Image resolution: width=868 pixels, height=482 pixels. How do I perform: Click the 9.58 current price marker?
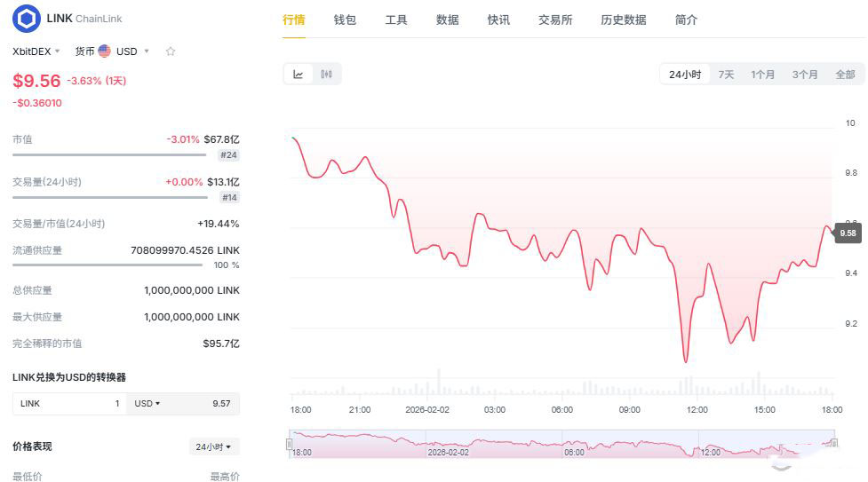848,233
